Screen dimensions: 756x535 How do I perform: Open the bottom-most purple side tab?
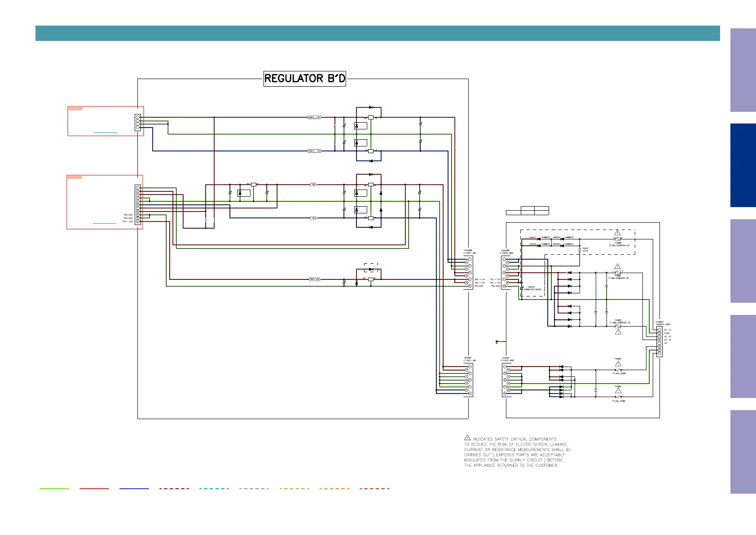[x=743, y=452]
